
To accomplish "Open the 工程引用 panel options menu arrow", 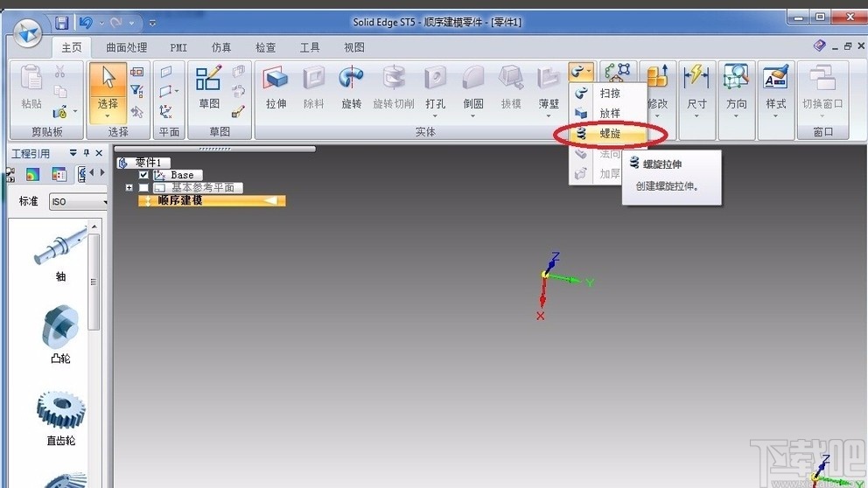I will tap(73, 153).
